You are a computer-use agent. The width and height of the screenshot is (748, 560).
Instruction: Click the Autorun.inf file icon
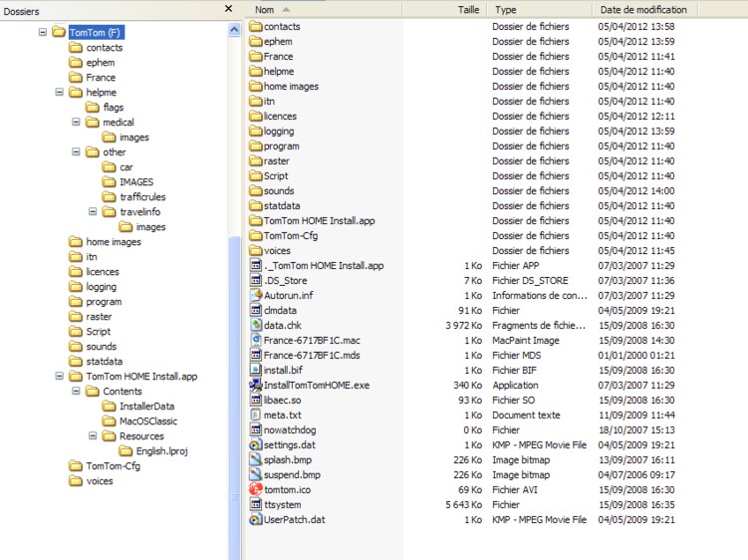click(x=256, y=295)
